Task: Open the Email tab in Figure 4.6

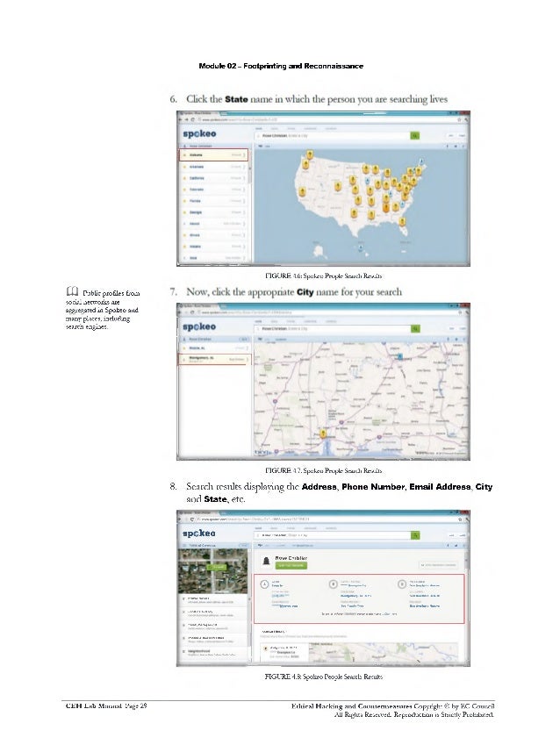Action: click(275, 128)
